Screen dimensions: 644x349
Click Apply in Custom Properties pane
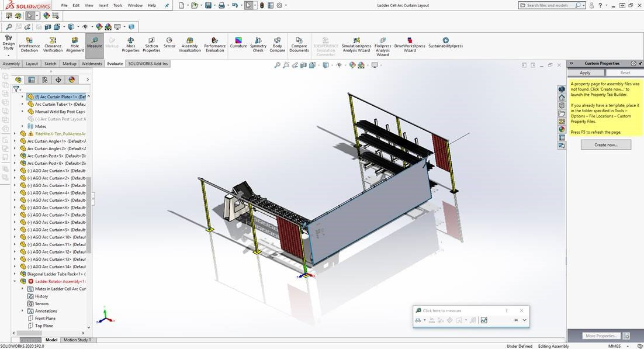click(585, 72)
